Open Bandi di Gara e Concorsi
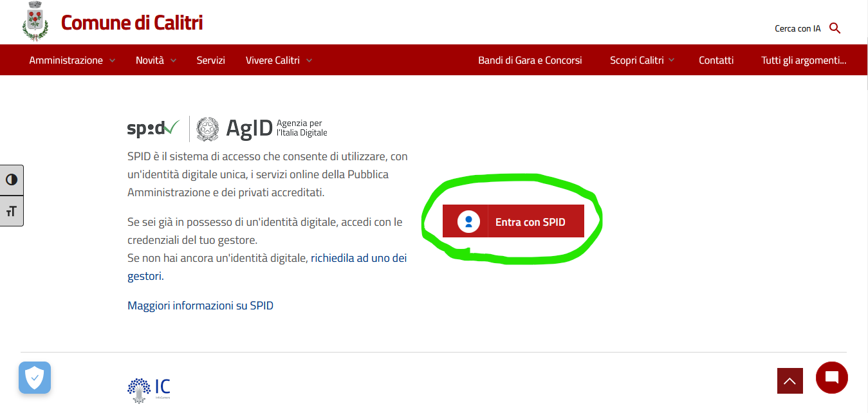Viewport: 868px width, 413px height. 530,60
